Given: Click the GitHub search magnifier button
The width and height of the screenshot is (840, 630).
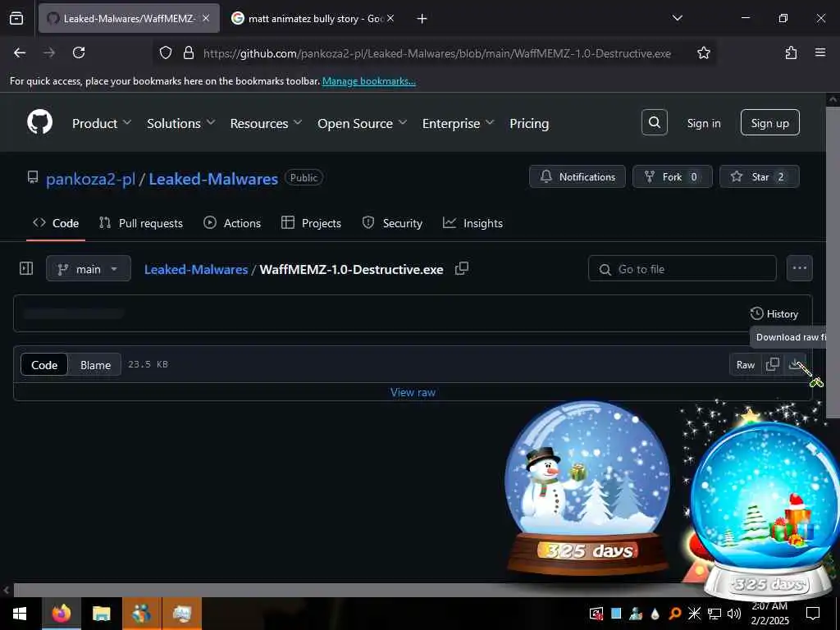Looking at the screenshot, I should pos(654,123).
